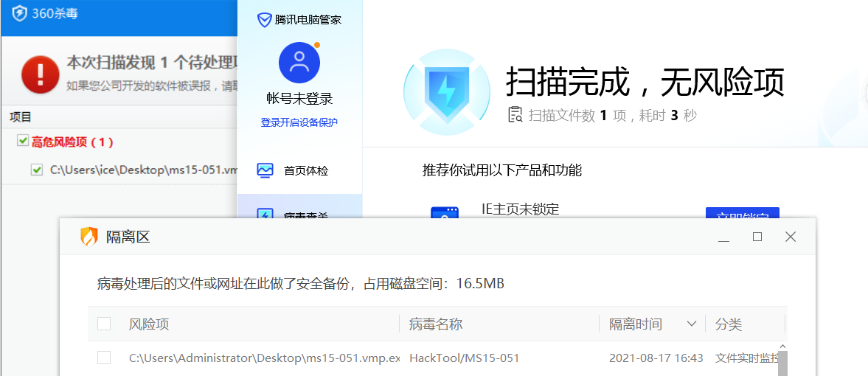Click the blue 立即锁定 button

tap(743, 214)
